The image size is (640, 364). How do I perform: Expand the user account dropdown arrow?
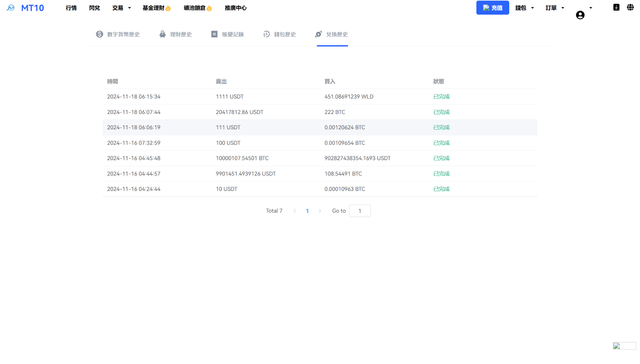click(591, 8)
